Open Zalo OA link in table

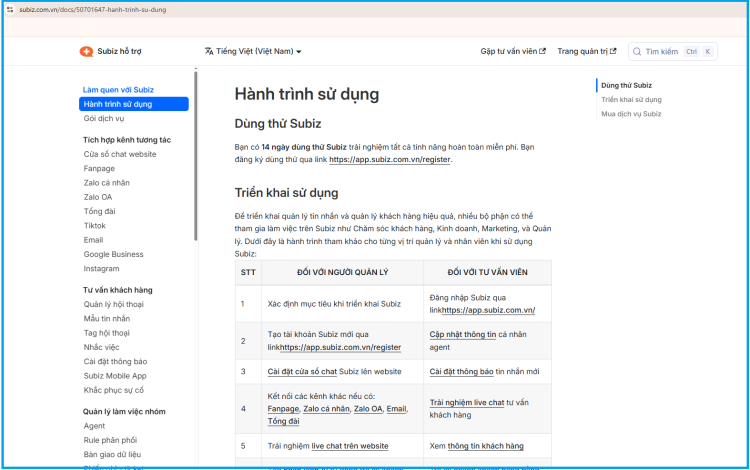368,409
